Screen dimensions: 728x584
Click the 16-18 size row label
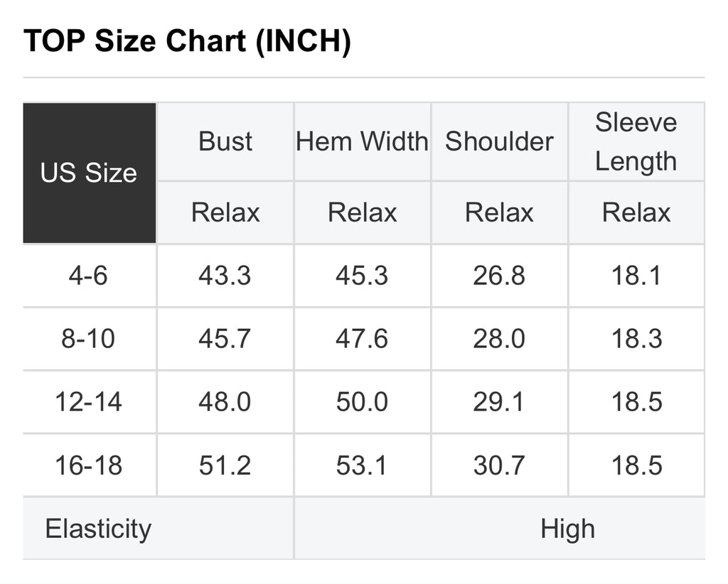(x=89, y=465)
